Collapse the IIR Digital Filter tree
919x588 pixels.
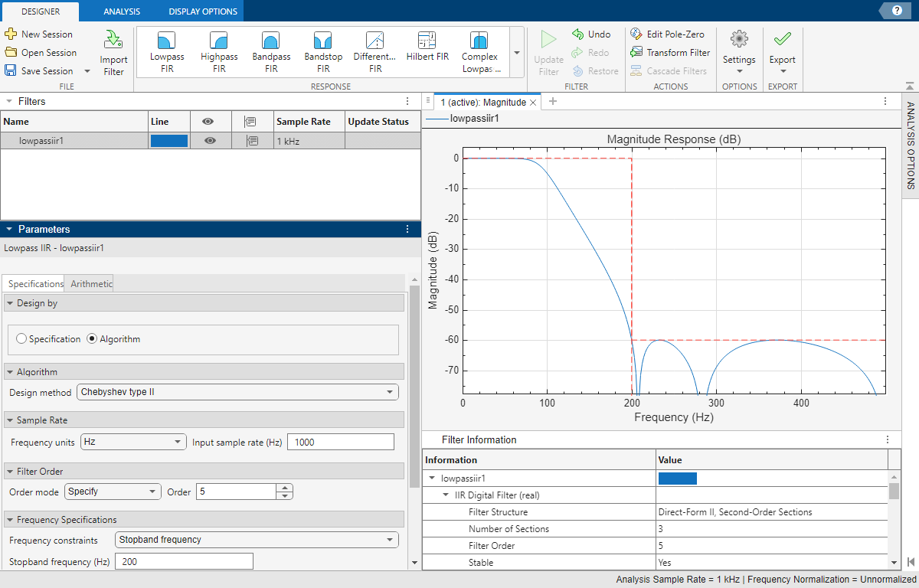(445, 495)
